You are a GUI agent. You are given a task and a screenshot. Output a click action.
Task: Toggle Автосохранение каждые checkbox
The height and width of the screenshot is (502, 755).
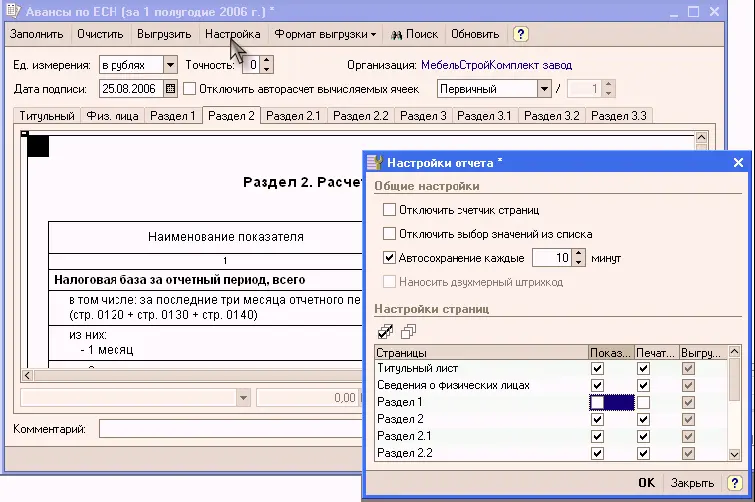[x=389, y=257]
